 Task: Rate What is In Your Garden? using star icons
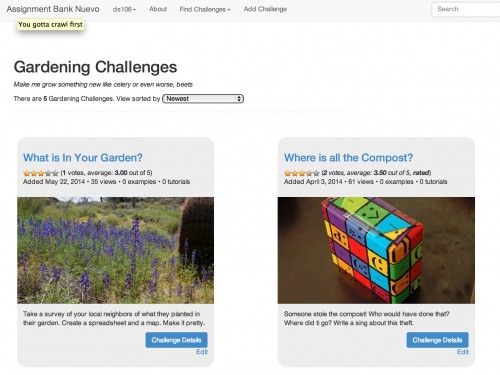coord(41,173)
